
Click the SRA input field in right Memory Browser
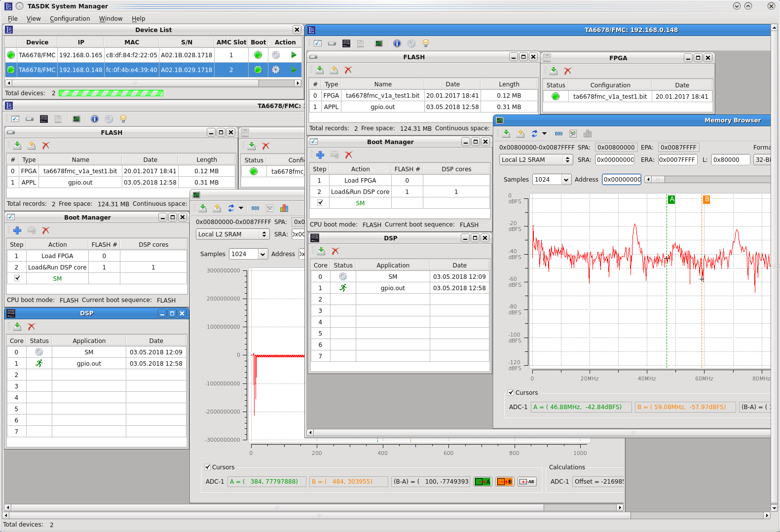[615, 160]
